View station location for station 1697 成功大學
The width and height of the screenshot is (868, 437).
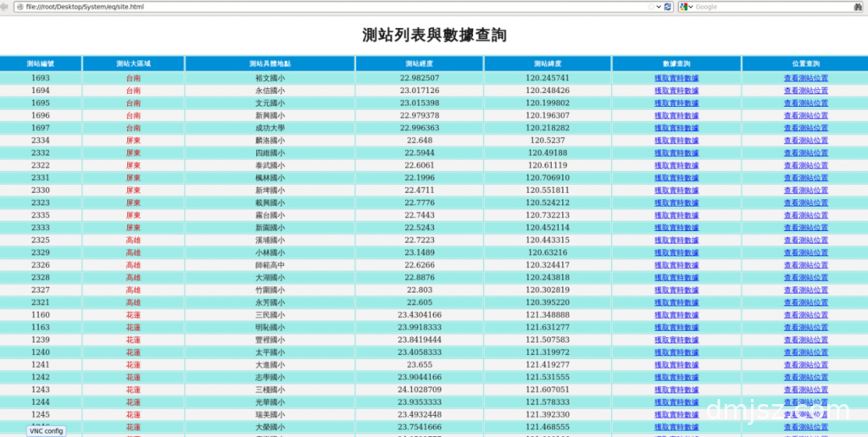coord(805,128)
